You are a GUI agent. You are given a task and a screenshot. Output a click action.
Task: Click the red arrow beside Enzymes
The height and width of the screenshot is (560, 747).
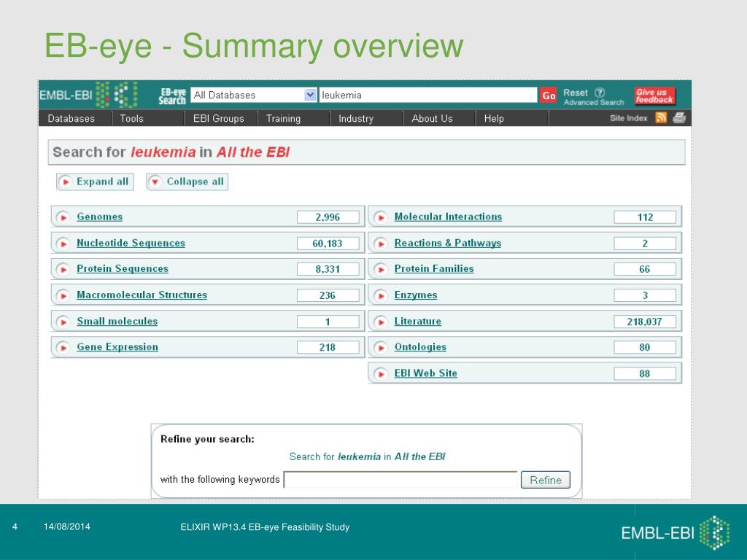(x=380, y=296)
